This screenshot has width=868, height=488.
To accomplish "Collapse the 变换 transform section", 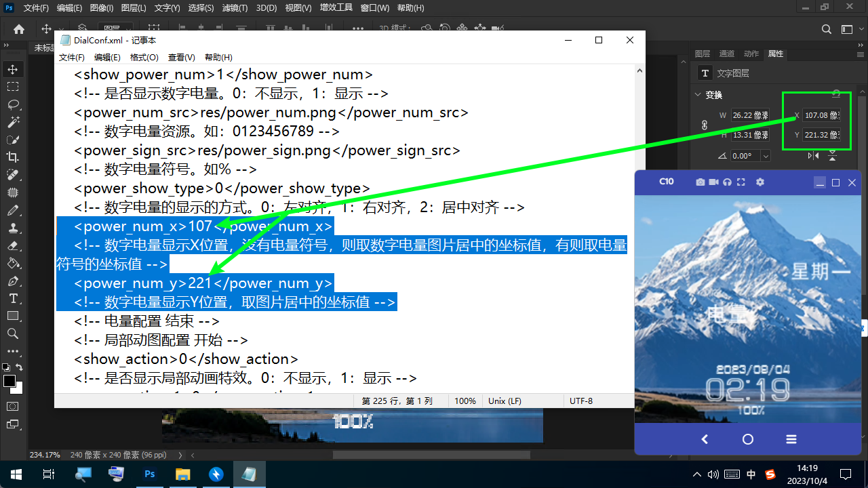I will point(699,95).
